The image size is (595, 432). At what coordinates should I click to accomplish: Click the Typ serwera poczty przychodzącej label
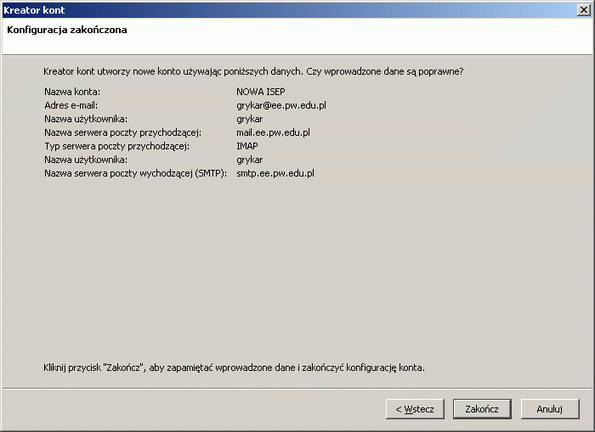[117, 147]
